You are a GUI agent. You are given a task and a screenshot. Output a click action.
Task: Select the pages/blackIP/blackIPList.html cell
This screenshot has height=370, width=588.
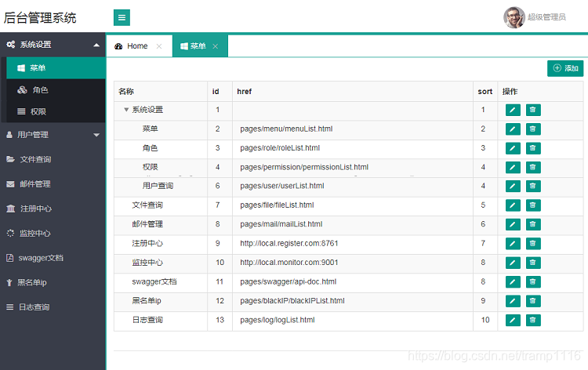point(353,301)
